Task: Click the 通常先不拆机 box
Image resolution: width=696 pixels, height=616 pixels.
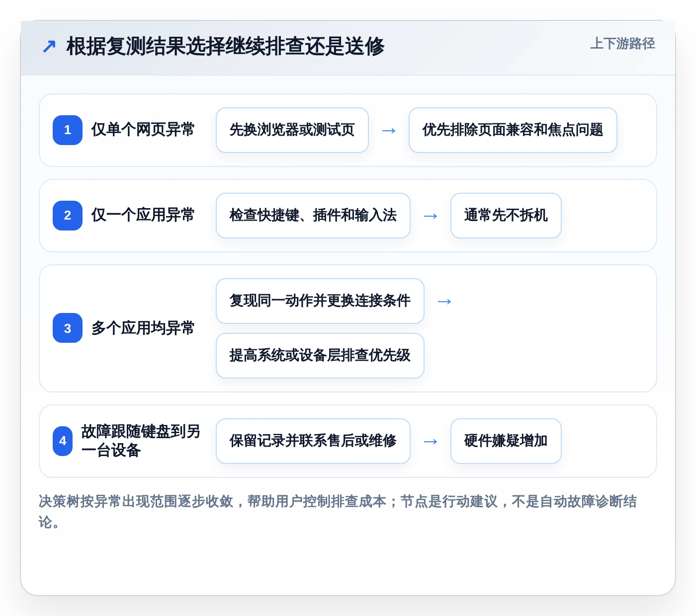Action: point(506,216)
